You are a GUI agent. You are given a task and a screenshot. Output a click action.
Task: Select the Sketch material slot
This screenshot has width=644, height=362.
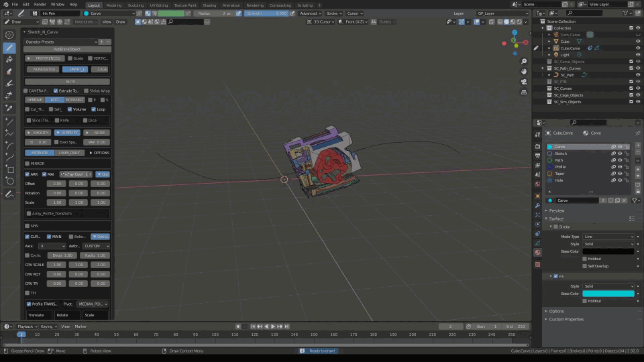[x=561, y=154]
